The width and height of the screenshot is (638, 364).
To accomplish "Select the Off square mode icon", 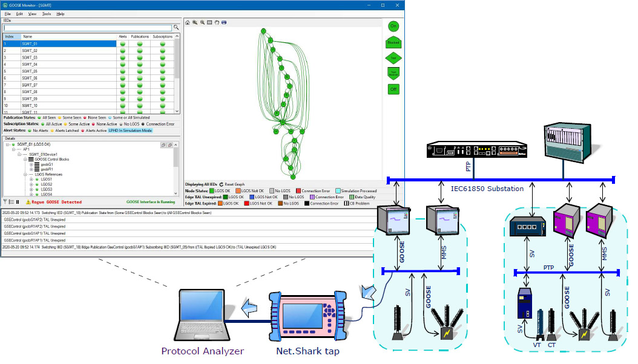I will click(393, 89).
